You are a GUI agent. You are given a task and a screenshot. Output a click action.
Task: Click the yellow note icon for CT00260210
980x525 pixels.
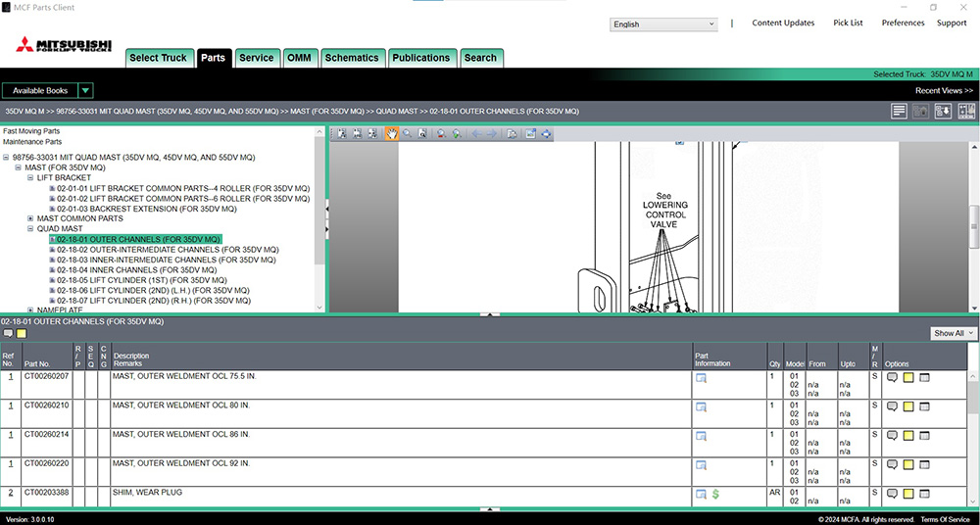[908, 406]
